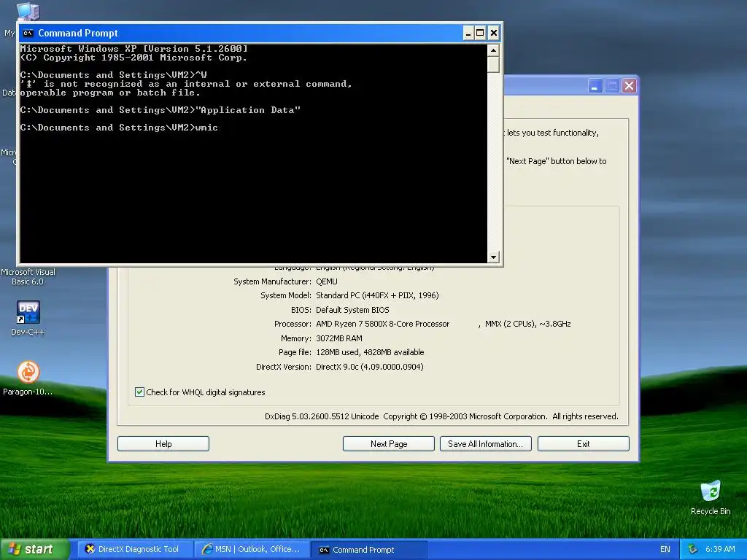Click Save All Information button

[485, 444]
